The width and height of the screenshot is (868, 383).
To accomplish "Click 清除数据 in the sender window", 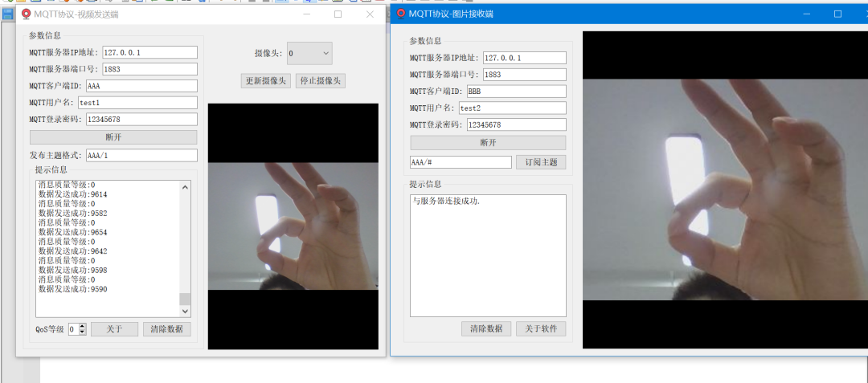I will tap(166, 329).
